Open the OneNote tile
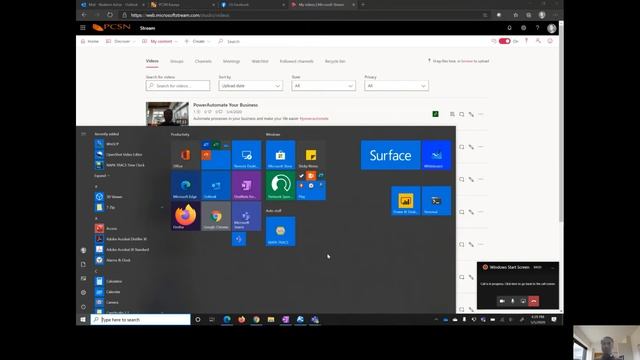640x360 pixels. point(247,186)
